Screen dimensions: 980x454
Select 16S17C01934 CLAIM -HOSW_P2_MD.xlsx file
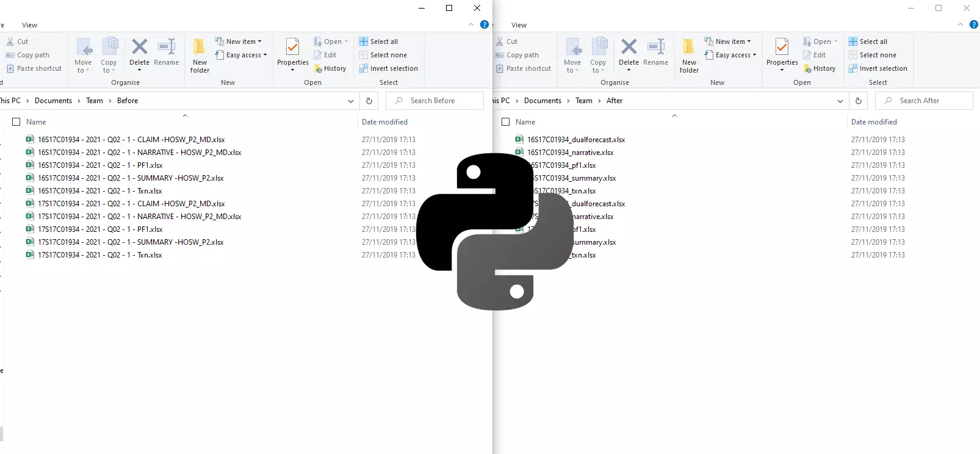click(126, 140)
